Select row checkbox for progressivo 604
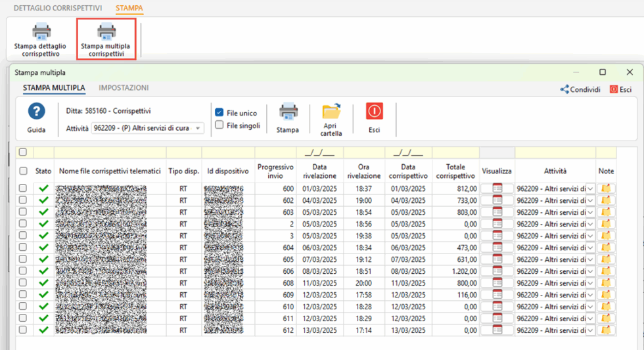This screenshot has height=350, width=644. 23,248
